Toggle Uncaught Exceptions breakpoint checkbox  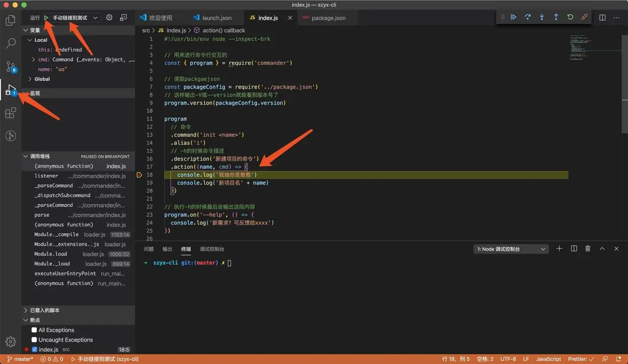coord(34,340)
